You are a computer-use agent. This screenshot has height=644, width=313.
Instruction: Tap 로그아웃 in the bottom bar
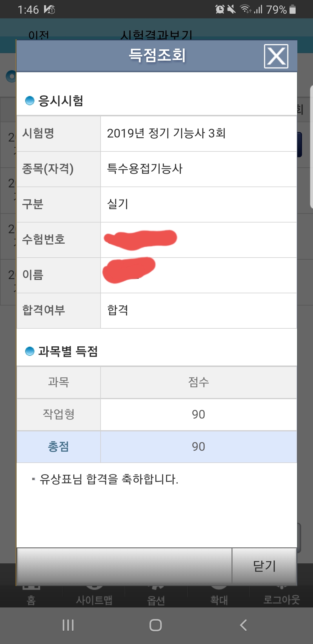281,599
